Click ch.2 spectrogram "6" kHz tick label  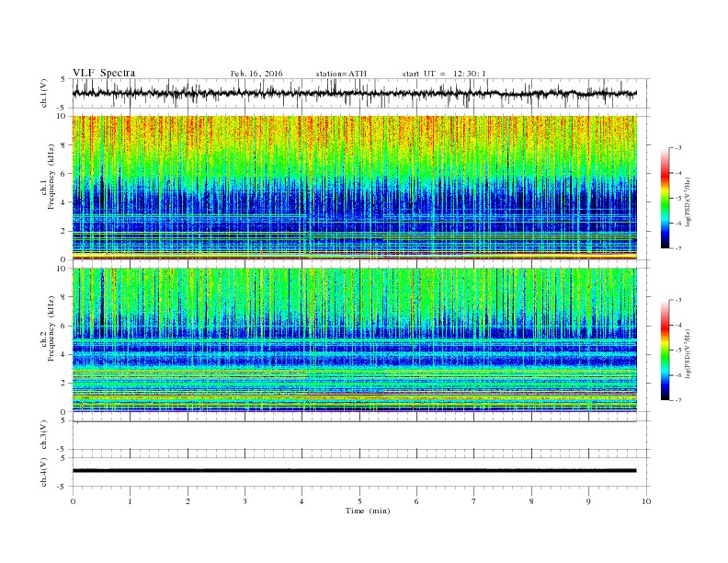click(x=64, y=326)
